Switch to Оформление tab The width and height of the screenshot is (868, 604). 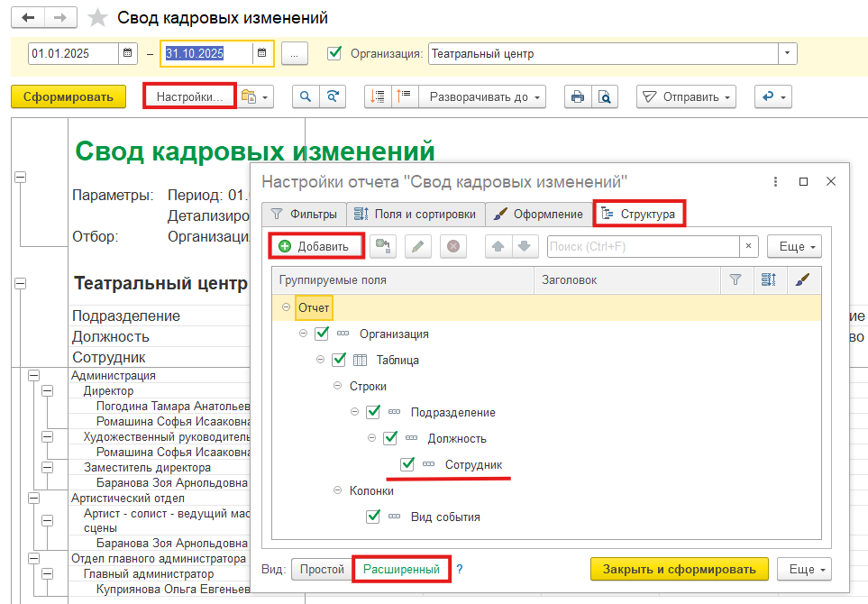(x=537, y=215)
